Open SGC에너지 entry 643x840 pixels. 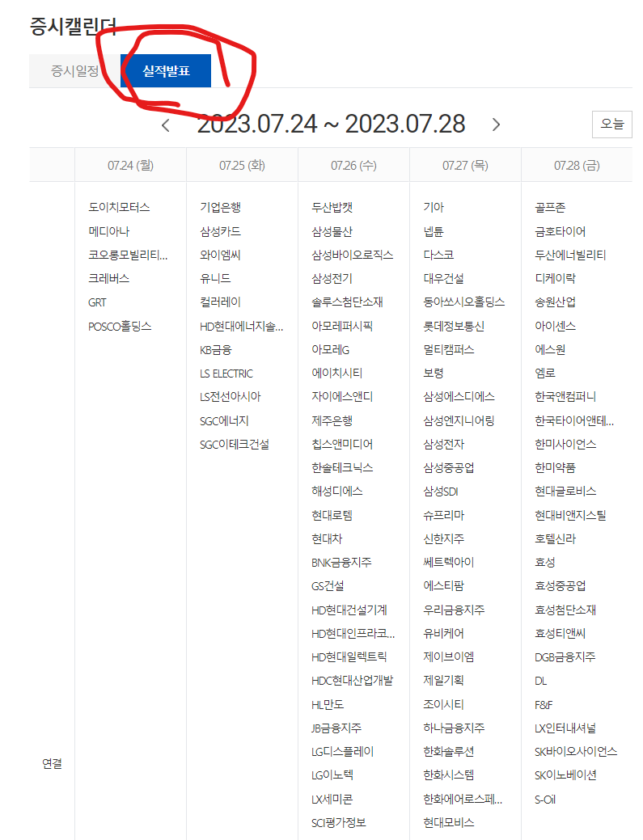click(224, 421)
